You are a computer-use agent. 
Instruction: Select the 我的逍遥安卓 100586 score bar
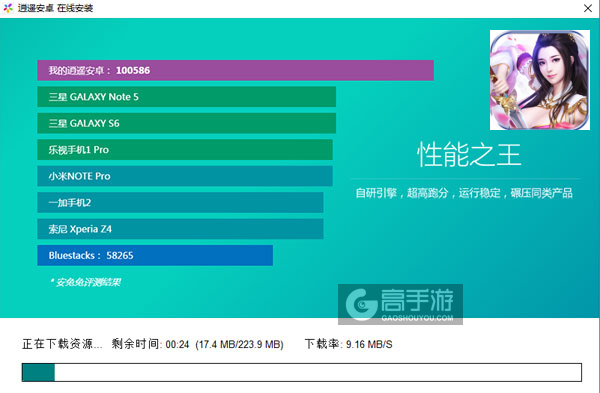(x=235, y=70)
